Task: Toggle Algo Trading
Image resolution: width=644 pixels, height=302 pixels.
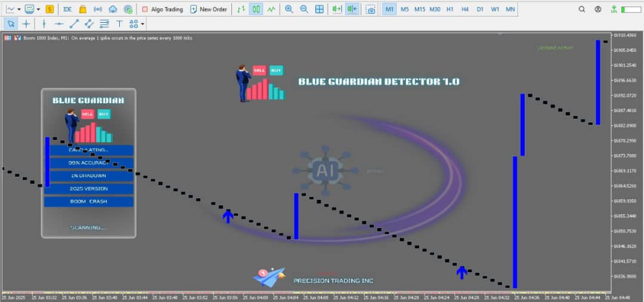Action: tap(162, 9)
